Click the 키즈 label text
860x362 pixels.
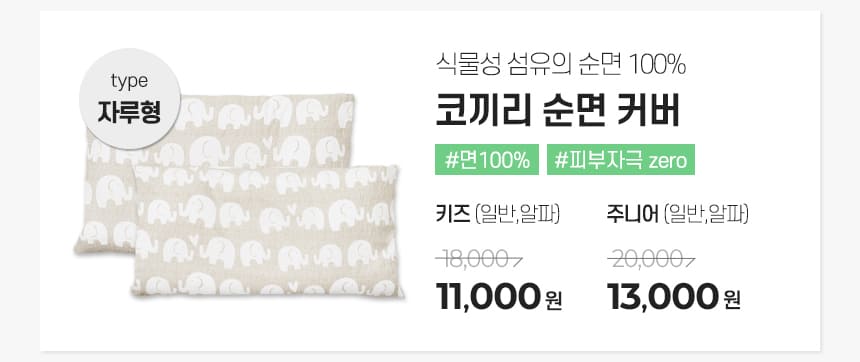453,213
